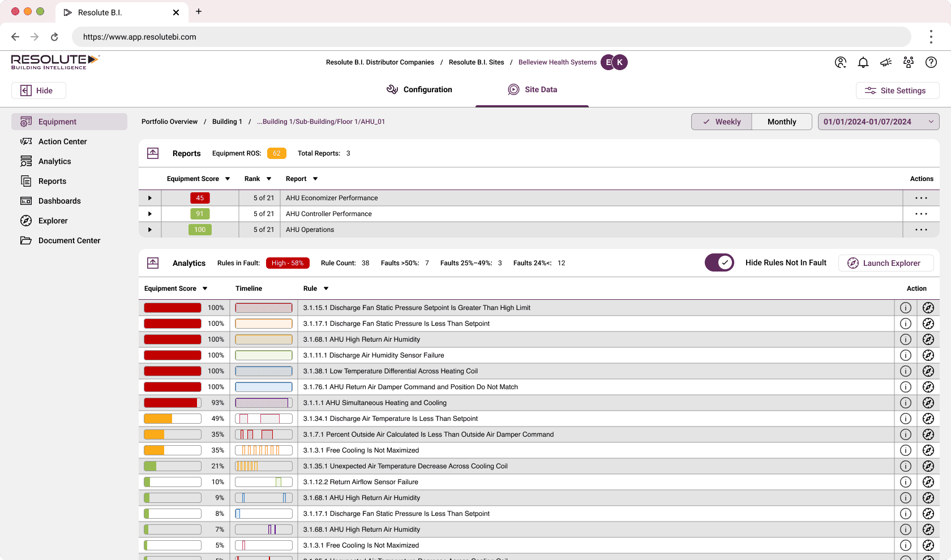Click the Launch Explorer button
Viewport: 951px width, 560px height.
point(886,263)
